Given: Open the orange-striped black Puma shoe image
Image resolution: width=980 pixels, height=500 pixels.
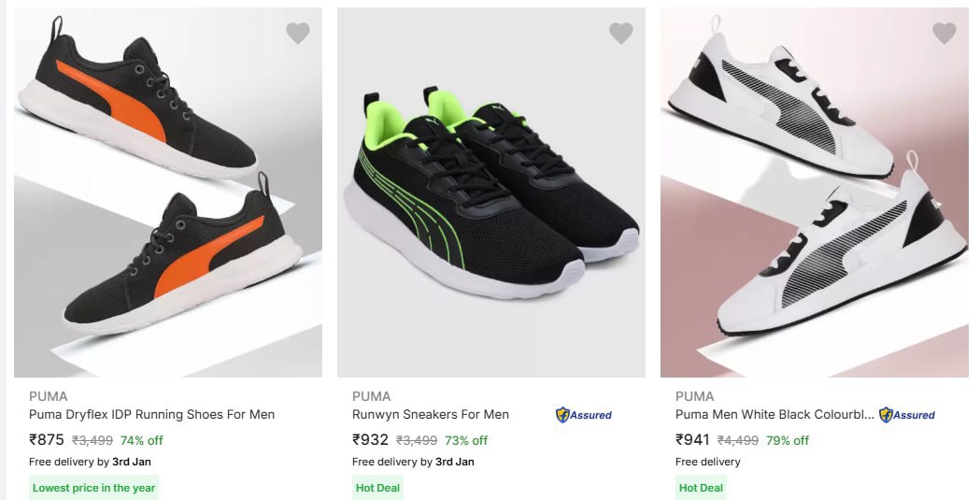Looking at the screenshot, I should (x=168, y=192).
